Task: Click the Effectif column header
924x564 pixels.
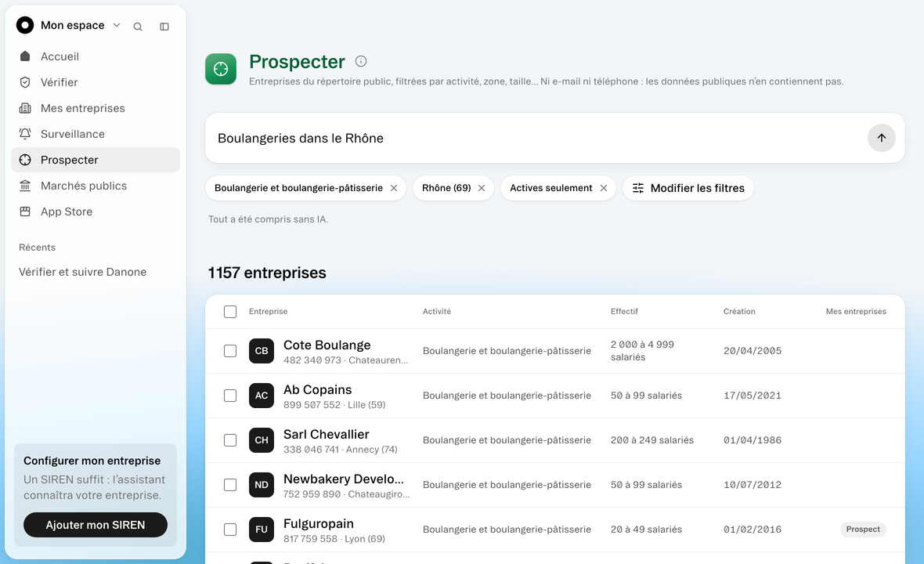Action: click(624, 312)
